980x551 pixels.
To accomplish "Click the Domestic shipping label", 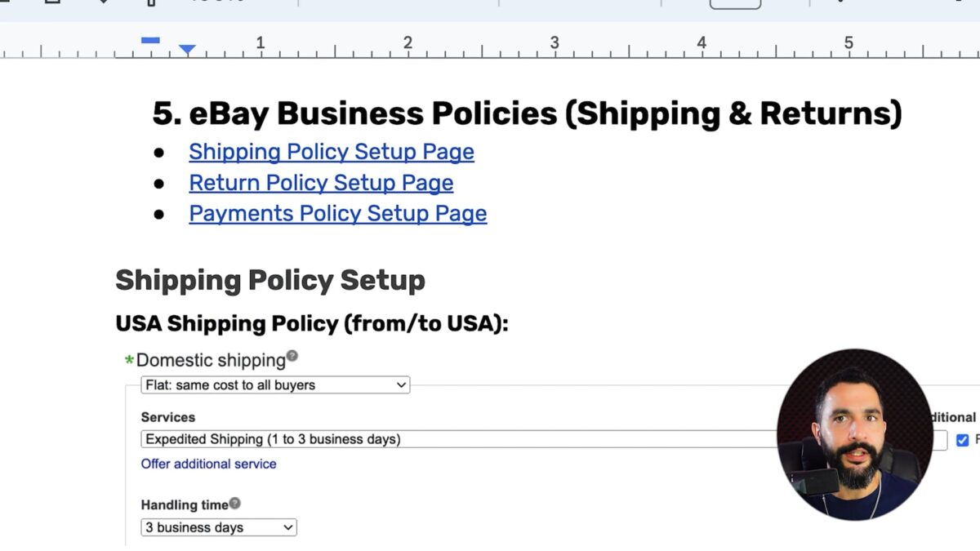I will point(211,360).
